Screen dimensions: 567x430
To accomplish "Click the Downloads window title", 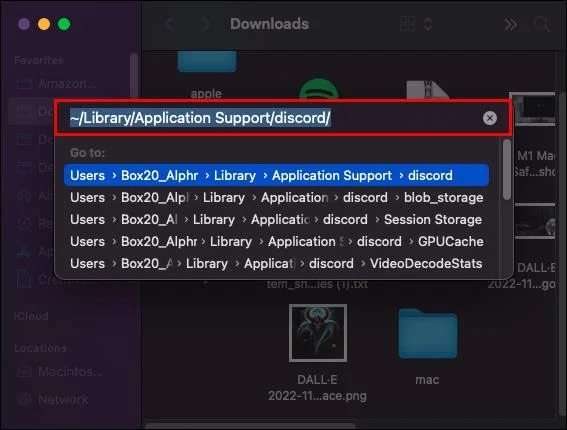I will (269, 24).
